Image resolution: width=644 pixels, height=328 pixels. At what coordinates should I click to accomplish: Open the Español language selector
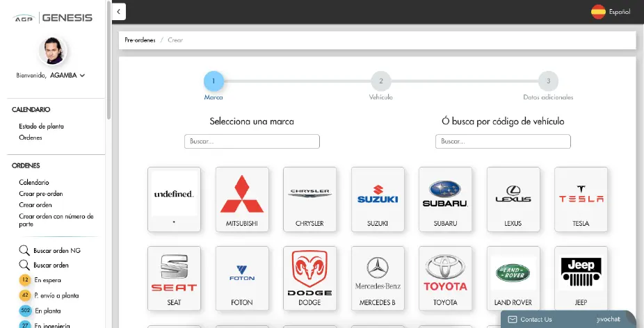[611, 12]
